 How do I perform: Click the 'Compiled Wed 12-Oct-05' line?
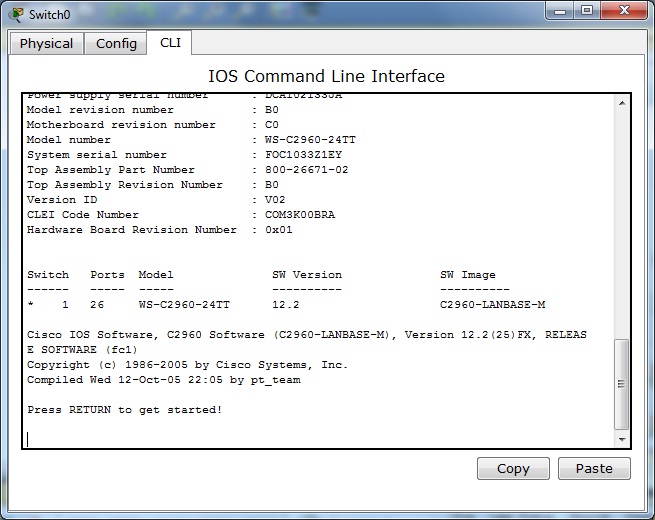[164, 380]
